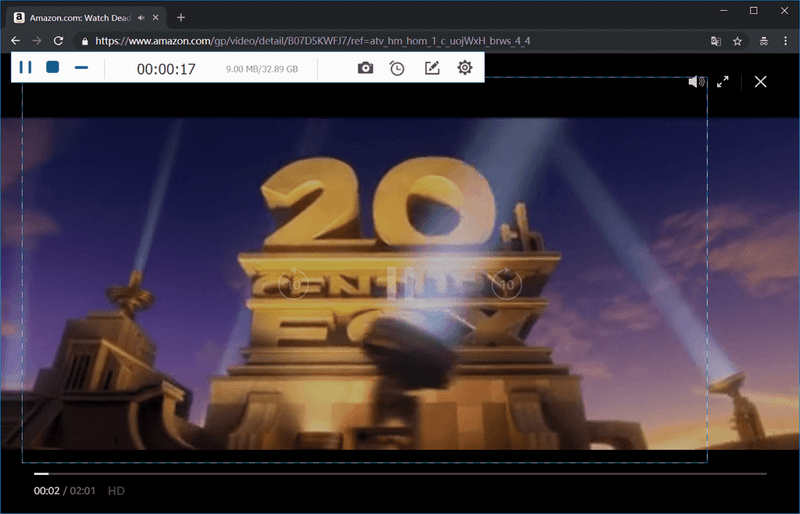The height and width of the screenshot is (514, 800).
Task: Mute the video player volume
Action: pyautogui.click(x=696, y=81)
